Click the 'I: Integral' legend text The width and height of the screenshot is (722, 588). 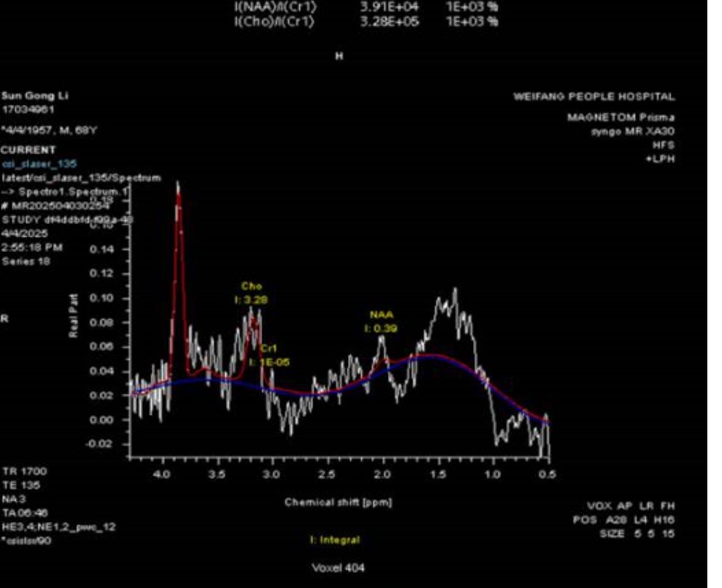click(x=335, y=540)
